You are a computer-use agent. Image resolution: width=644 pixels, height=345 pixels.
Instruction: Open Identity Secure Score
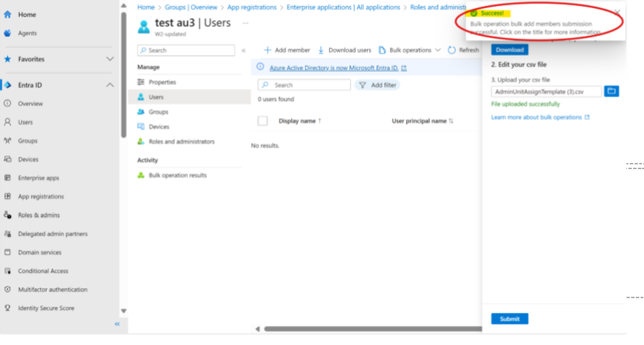click(46, 308)
